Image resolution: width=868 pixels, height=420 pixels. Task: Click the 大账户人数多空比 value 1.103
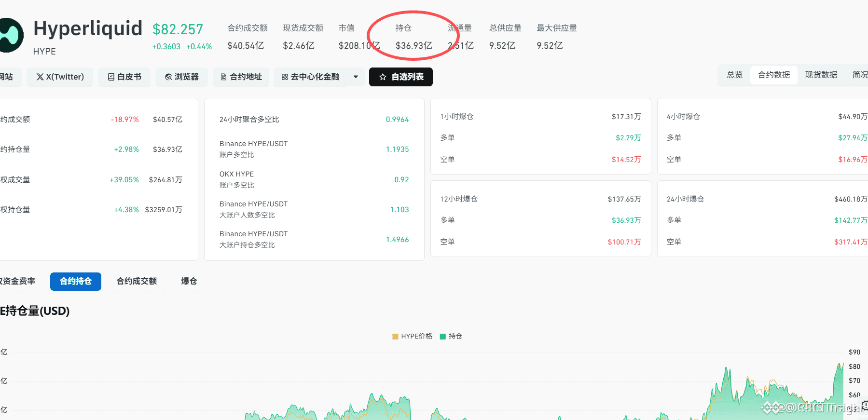(400, 210)
